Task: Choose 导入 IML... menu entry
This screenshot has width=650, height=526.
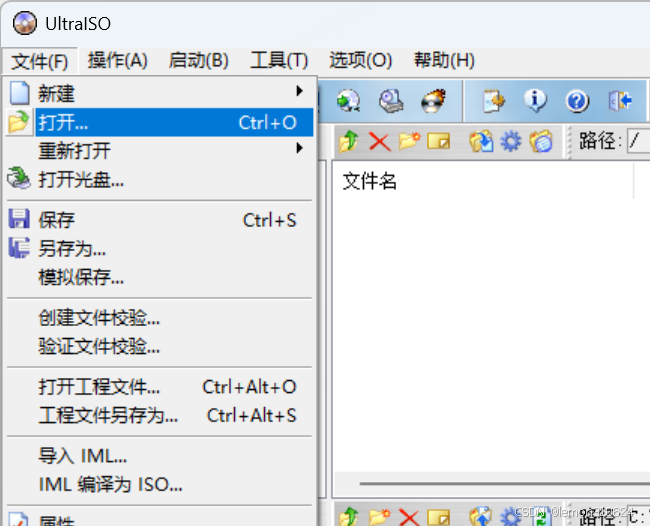Action: click(160, 456)
